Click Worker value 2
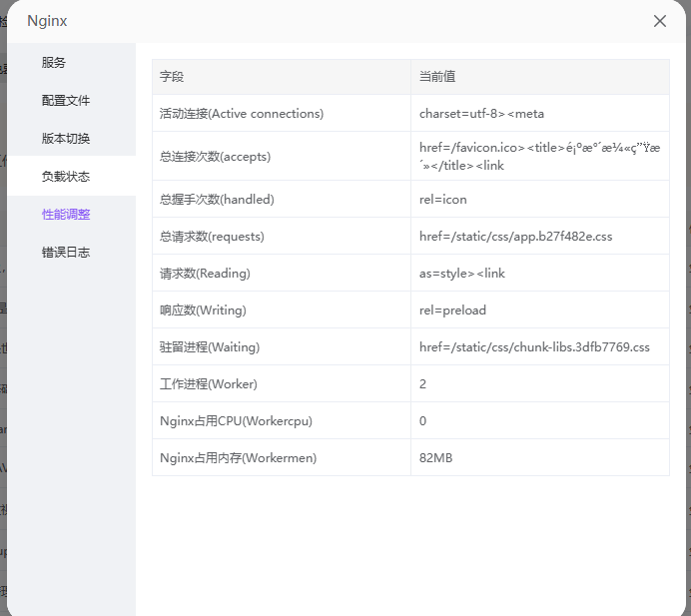 tap(422, 384)
